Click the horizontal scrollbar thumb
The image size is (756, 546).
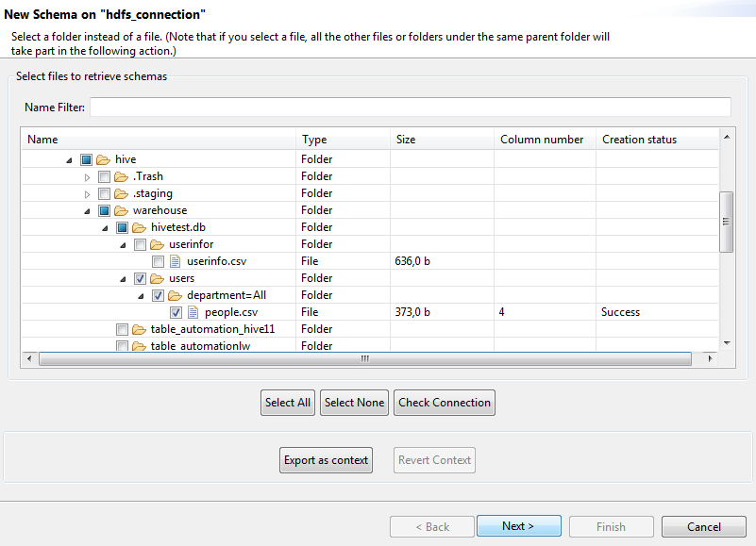click(364, 359)
